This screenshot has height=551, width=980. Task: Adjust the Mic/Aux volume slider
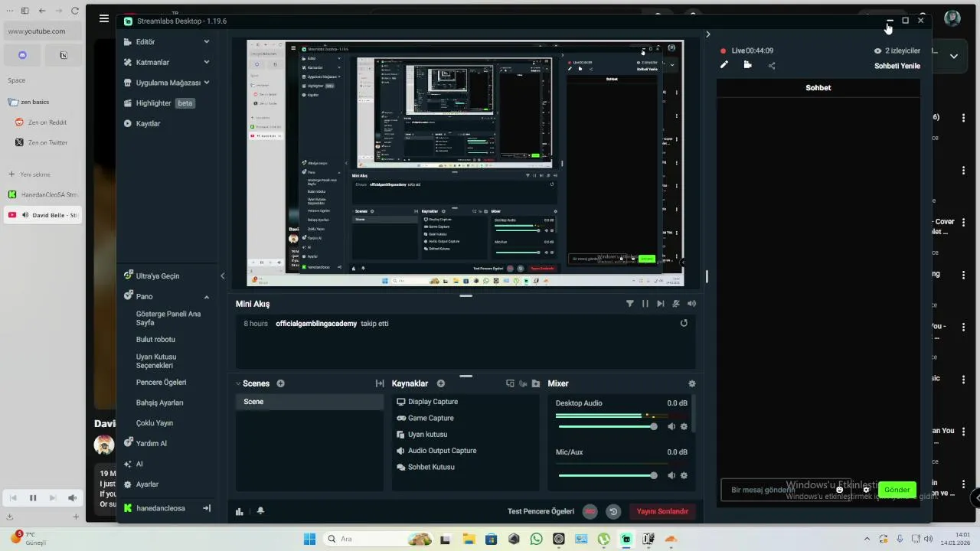(608, 475)
